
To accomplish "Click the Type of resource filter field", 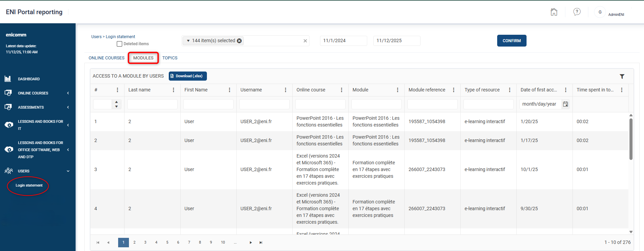I will [x=488, y=104].
